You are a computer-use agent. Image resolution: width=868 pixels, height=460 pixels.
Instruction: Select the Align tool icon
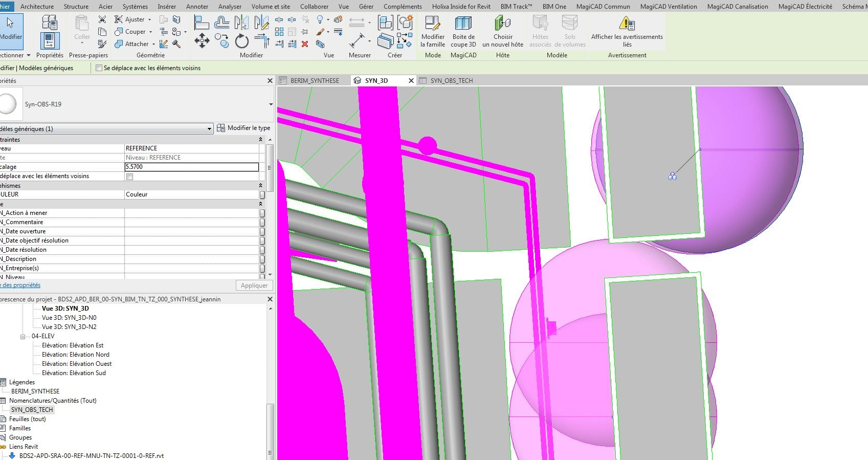(202, 22)
